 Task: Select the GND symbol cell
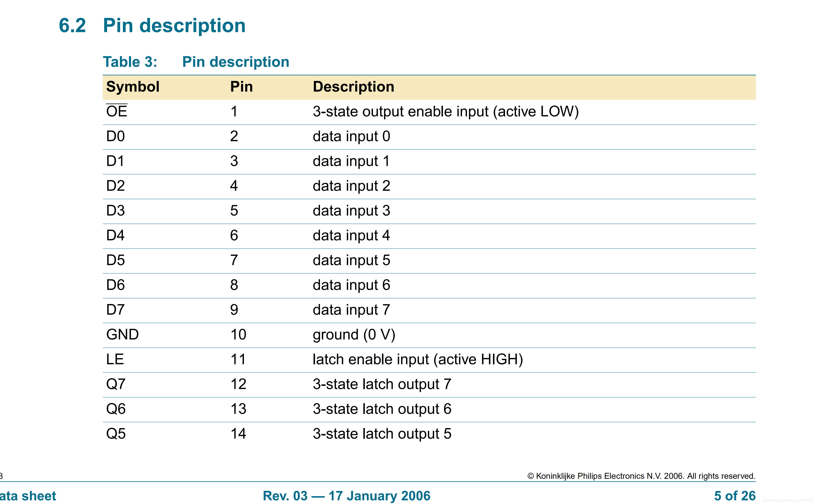pyautogui.click(x=122, y=334)
